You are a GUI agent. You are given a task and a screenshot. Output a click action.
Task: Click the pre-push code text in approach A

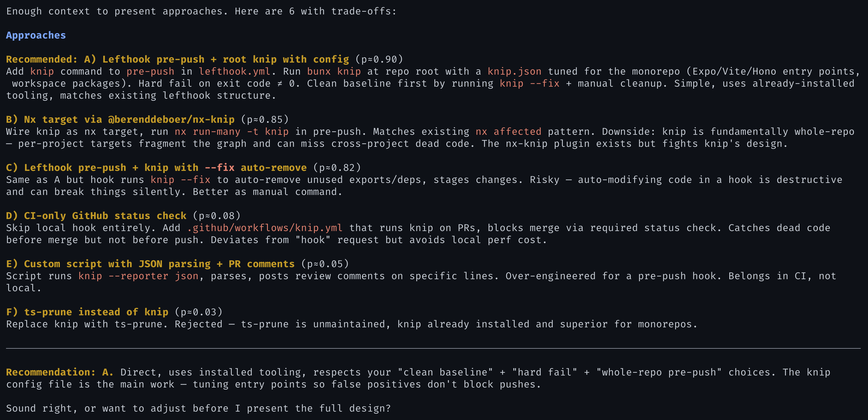tap(150, 71)
